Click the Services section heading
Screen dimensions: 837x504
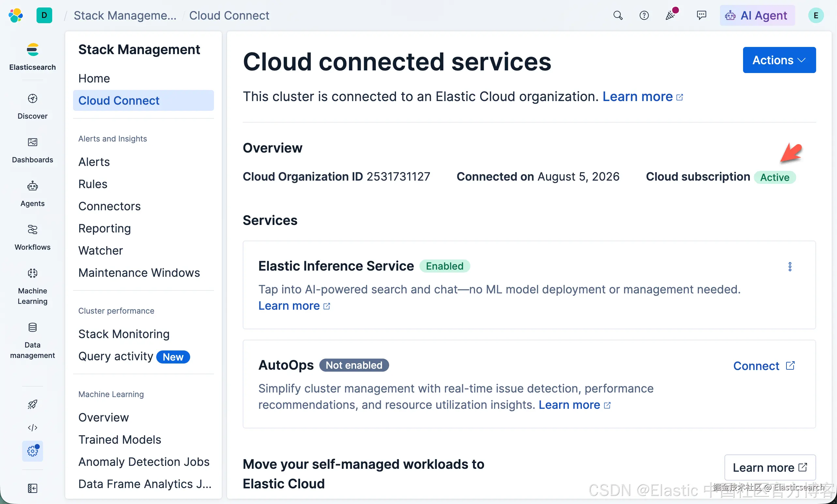tap(270, 220)
